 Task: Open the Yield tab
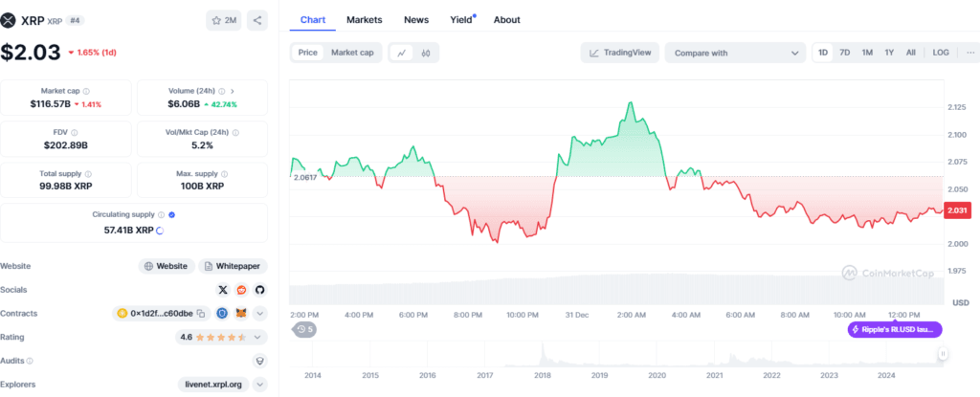(462, 20)
